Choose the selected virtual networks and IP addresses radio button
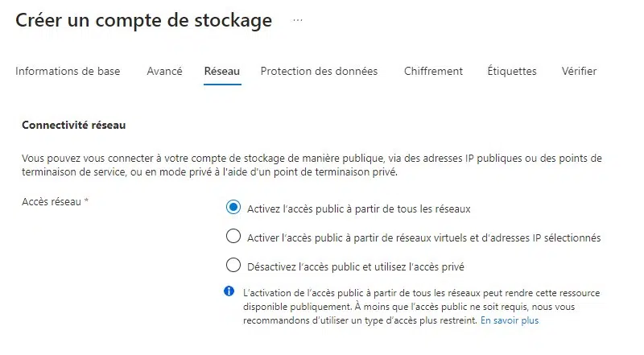 [x=233, y=237]
